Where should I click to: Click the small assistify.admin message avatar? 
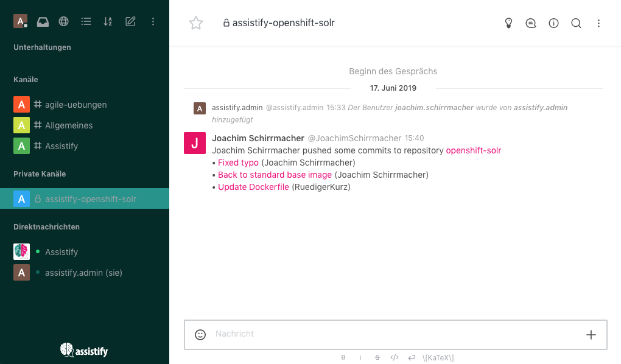point(200,108)
